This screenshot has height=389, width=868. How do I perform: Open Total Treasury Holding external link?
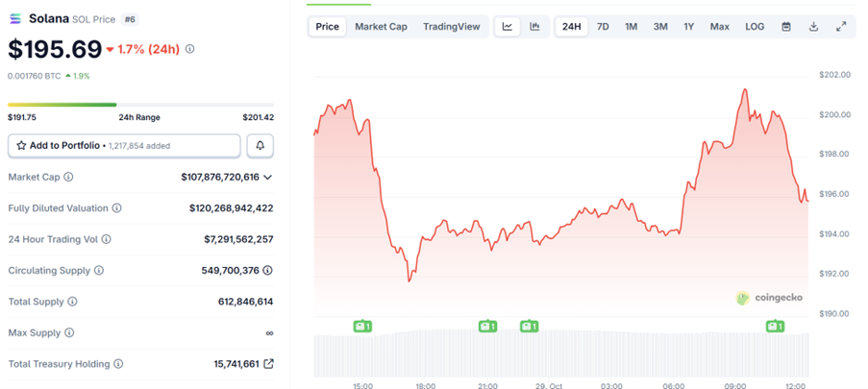coord(268,364)
